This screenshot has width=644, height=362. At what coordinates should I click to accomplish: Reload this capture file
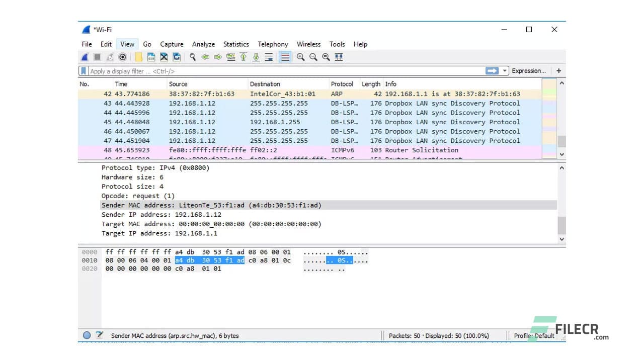click(177, 57)
